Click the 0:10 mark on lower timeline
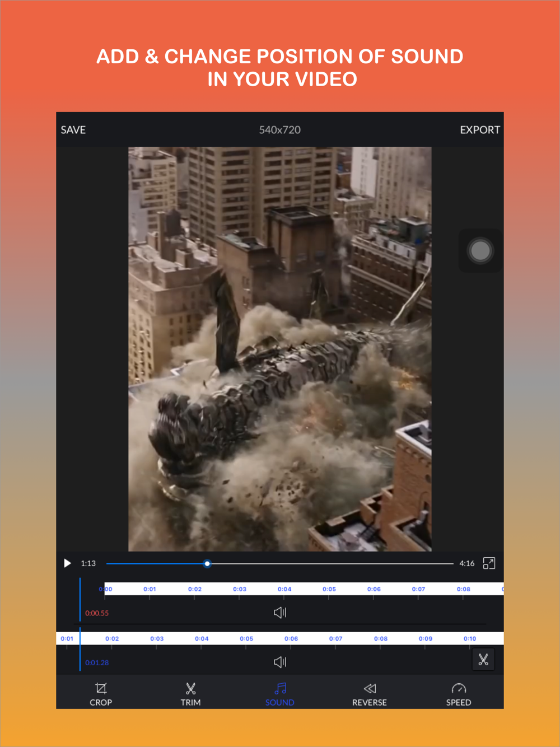This screenshot has height=747, width=560. [x=470, y=638]
